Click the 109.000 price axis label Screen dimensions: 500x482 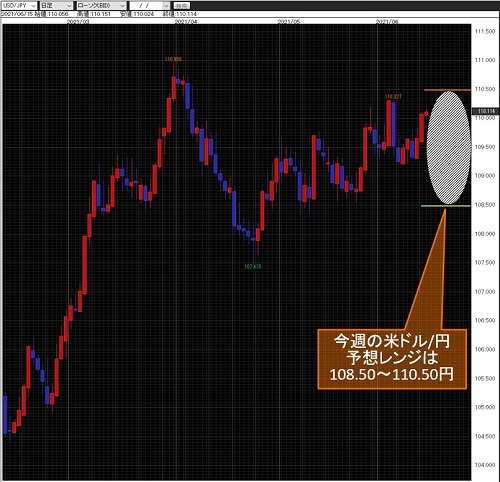coord(485,176)
